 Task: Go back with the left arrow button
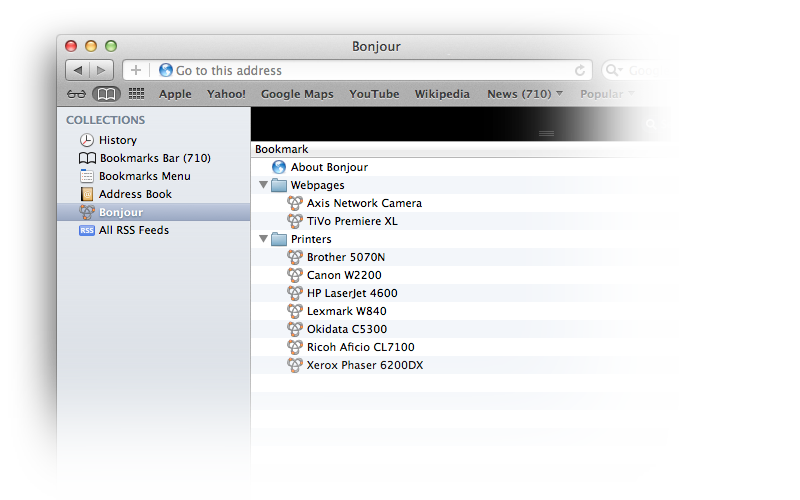pyautogui.click(x=78, y=70)
